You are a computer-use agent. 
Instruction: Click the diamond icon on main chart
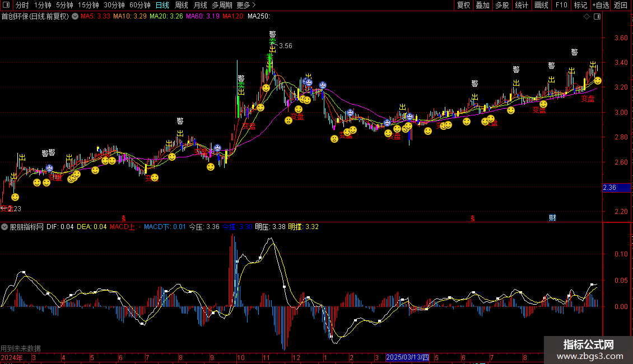(x=587, y=17)
